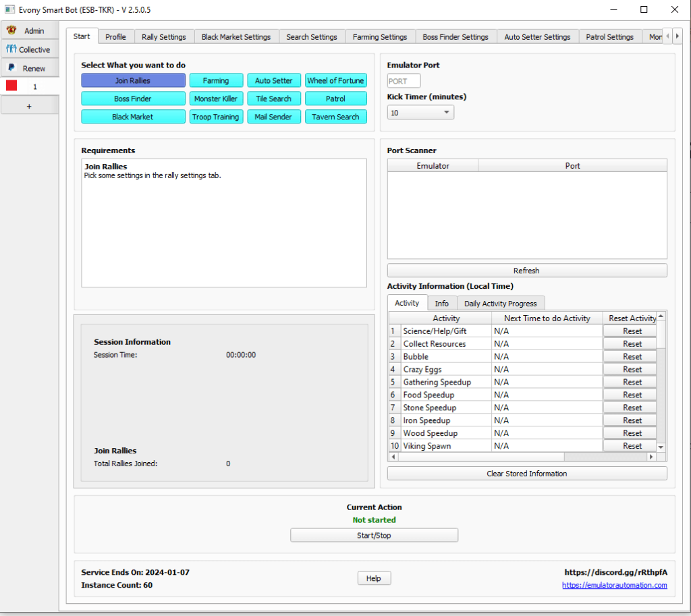Image resolution: width=691 pixels, height=616 pixels.
Task: Maximize the Evony Smart Bot window
Action: tap(644, 9)
